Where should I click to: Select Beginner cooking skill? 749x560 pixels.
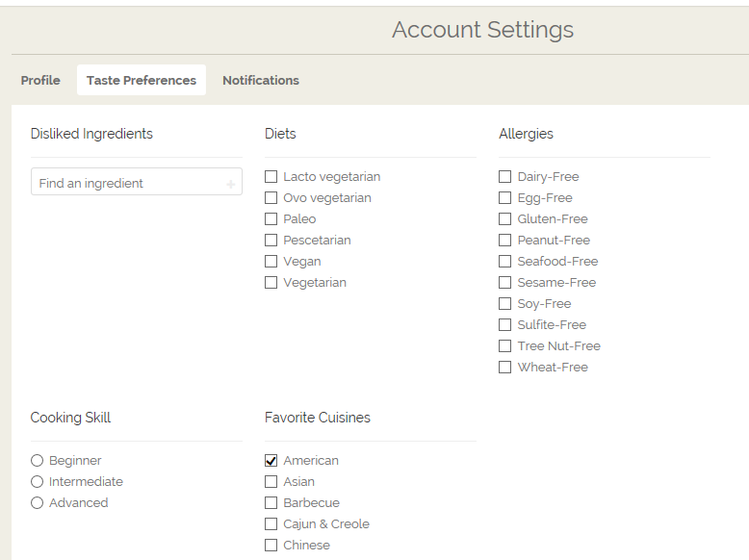[x=38, y=461]
